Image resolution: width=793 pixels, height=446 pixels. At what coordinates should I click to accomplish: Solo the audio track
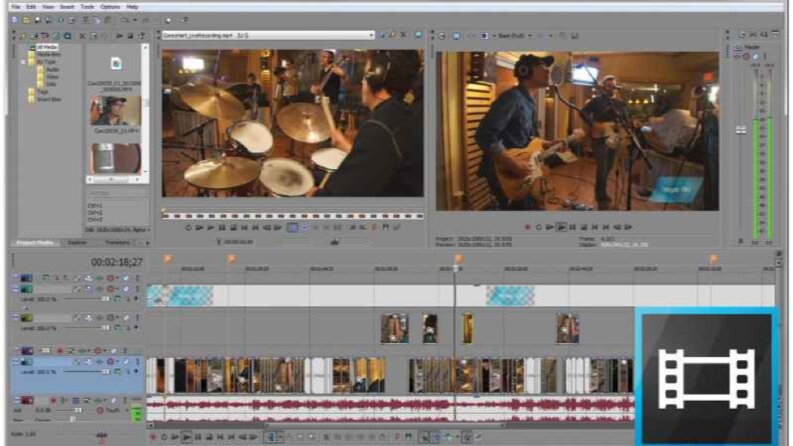pos(125,400)
